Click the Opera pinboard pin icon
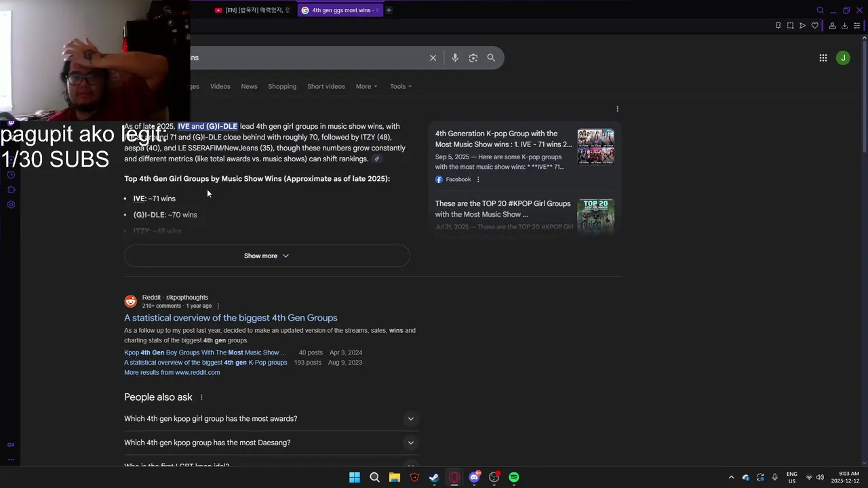This screenshot has height=488, width=868. tap(778, 26)
